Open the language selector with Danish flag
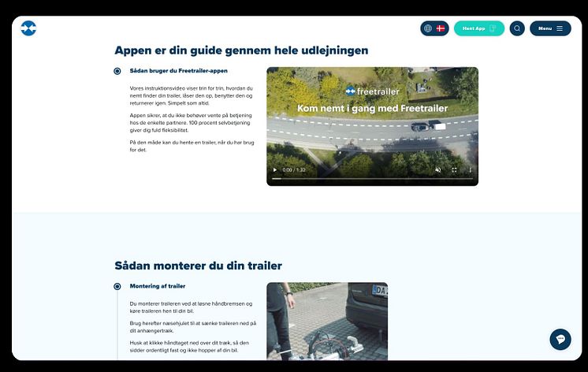 tap(434, 28)
